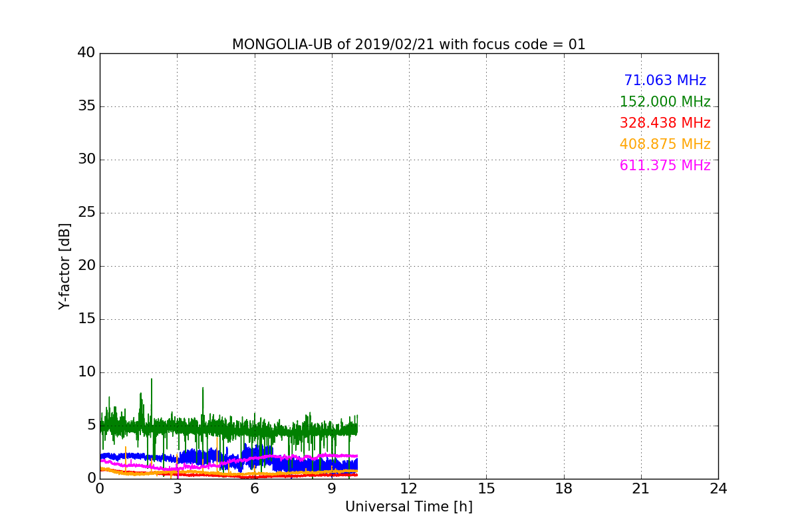Click the x-axis tick label 15
Screen dimensions: 798x532
click(x=486, y=489)
